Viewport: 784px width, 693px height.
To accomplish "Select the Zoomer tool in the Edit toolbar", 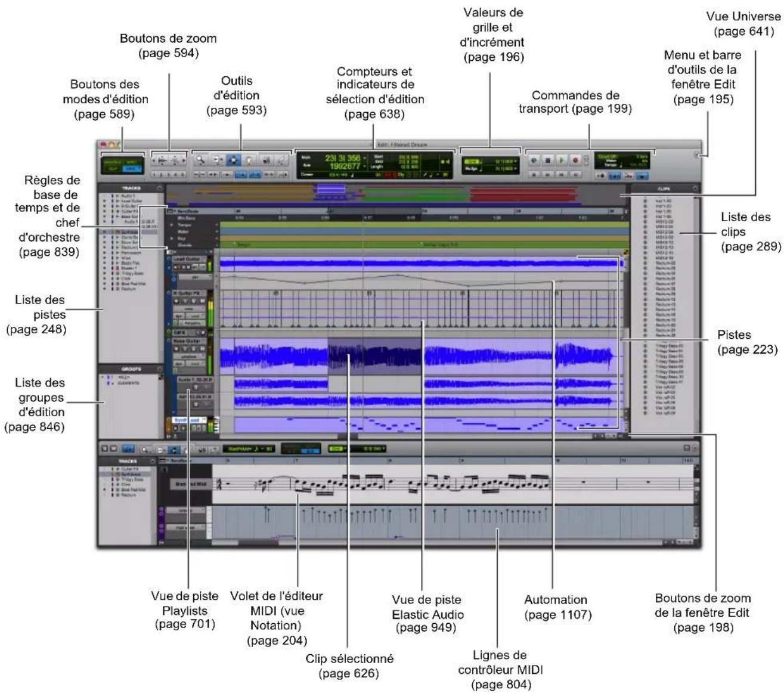I will [200, 160].
